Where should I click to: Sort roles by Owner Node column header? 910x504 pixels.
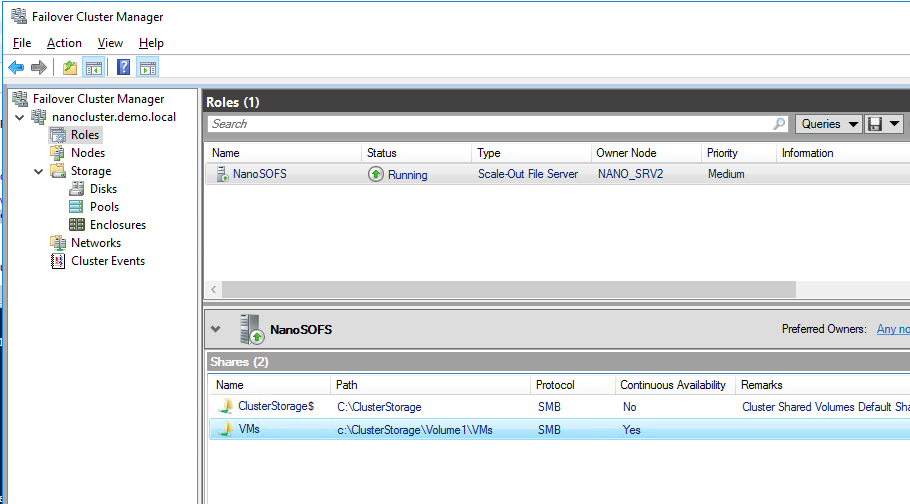tap(646, 153)
